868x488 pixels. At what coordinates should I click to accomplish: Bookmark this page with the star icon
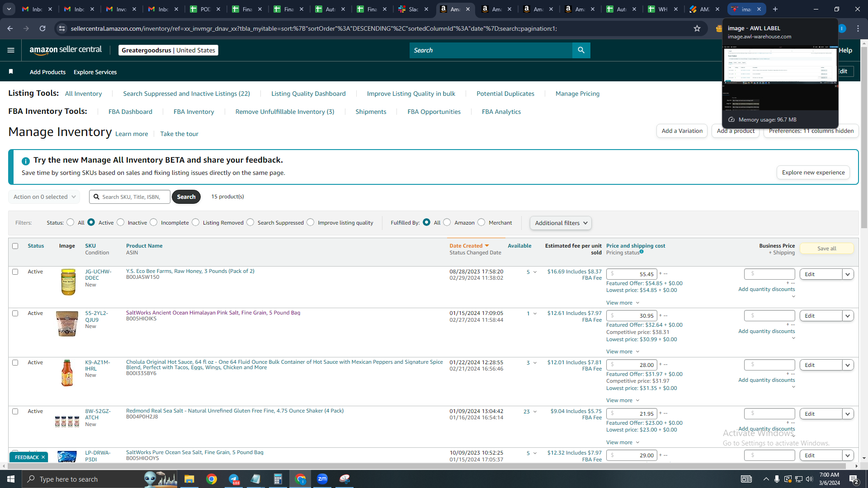(697, 28)
